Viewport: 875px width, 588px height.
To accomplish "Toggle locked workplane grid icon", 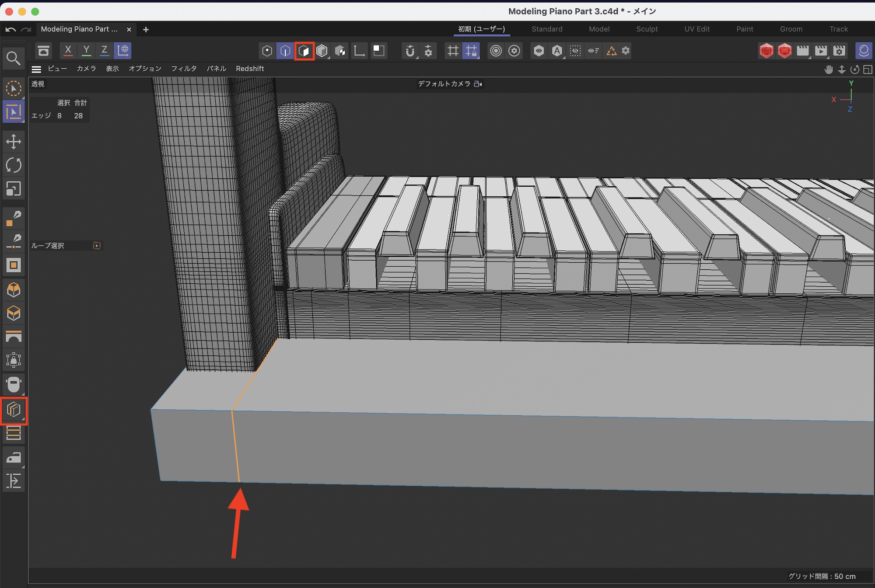I will (471, 51).
